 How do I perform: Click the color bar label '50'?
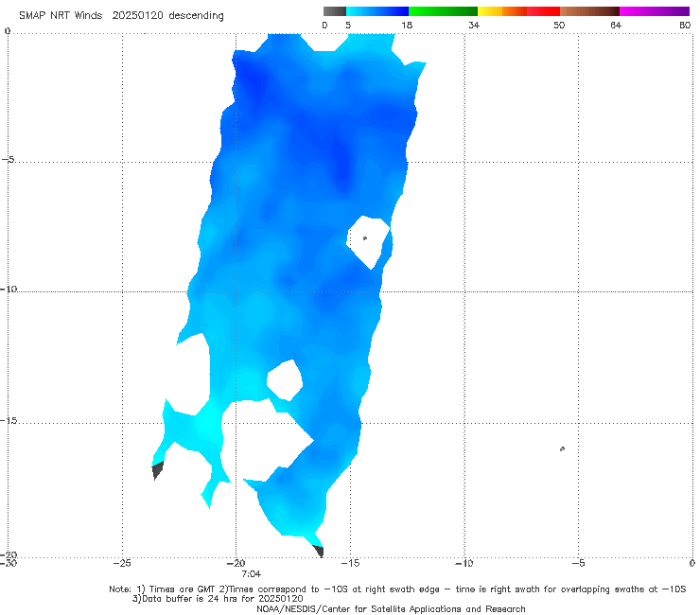[559, 25]
